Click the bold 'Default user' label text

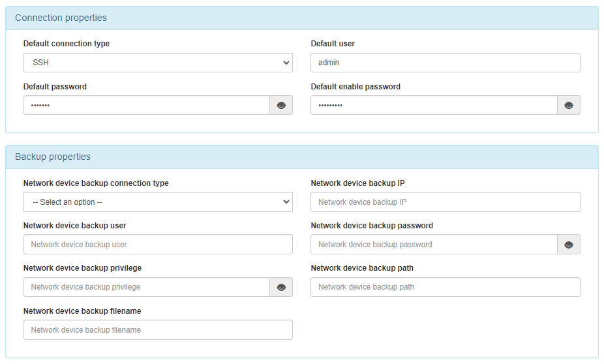point(333,44)
